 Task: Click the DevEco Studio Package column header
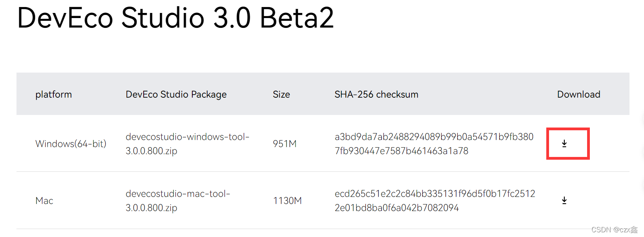[x=176, y=95]
